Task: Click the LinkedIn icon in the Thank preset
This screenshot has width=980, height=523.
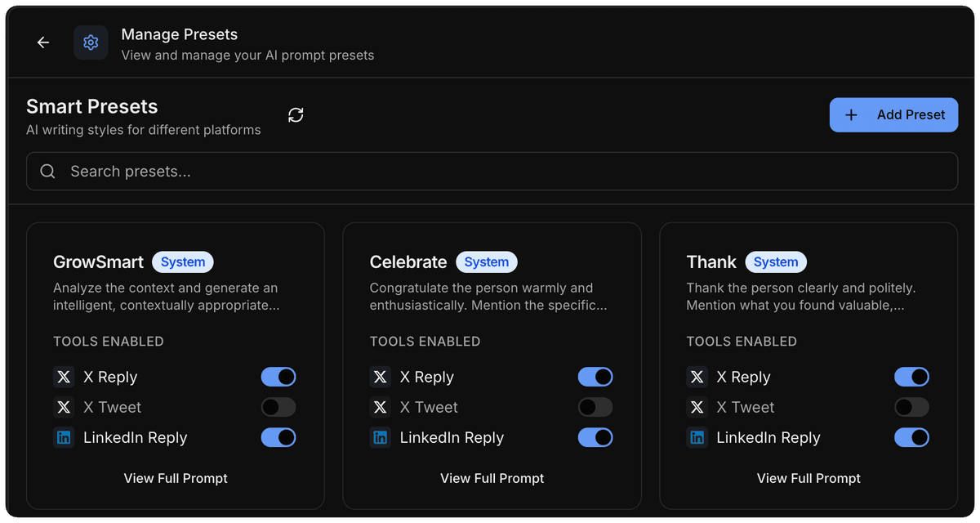Action: [697, 437]
